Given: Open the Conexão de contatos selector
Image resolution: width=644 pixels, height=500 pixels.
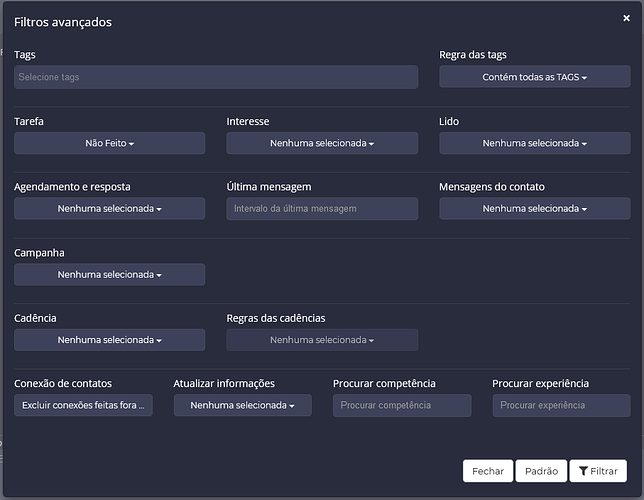Looking at the screenshot, I should point(83,405).
